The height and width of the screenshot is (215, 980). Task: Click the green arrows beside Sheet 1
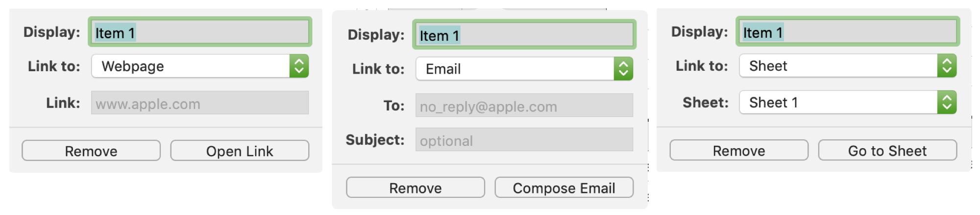point(947,102)
